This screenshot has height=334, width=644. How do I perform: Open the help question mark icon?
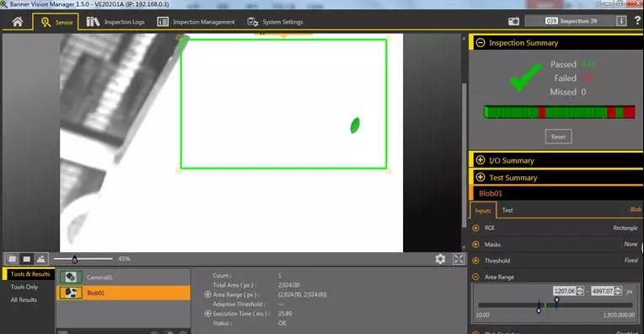pyautogui.click(x=637, y=20)
